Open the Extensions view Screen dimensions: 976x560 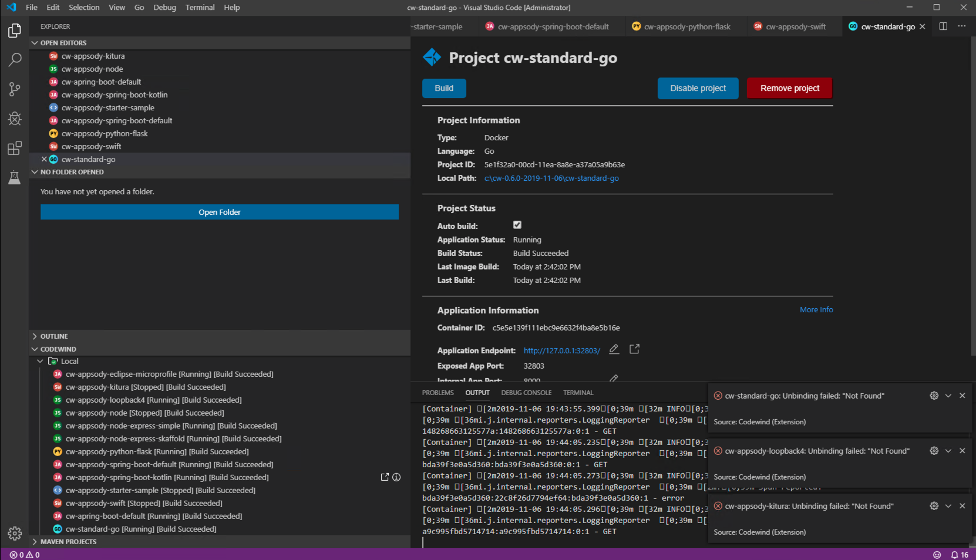point(14,148)
